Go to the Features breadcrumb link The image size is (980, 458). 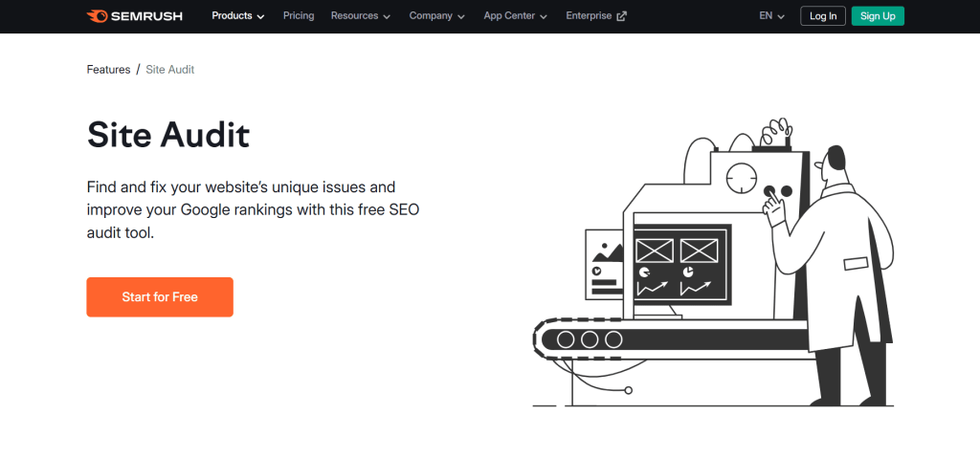(x=108, y=70)
